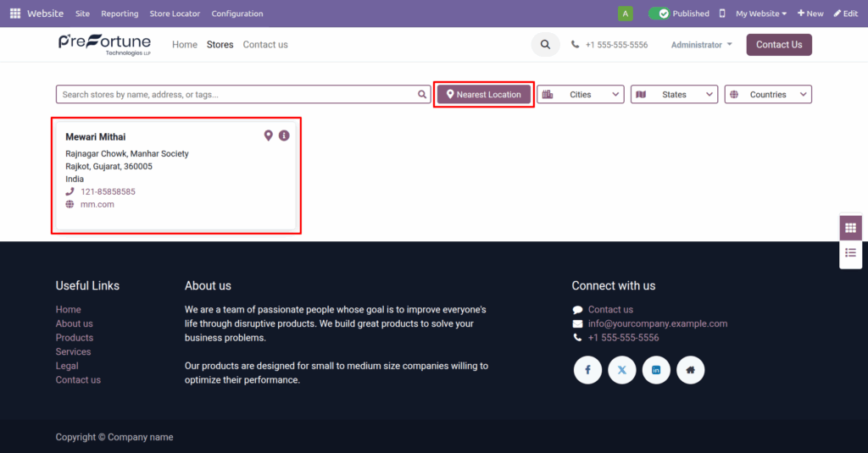Viewport: 868px width, 453px height.
Task: Click address line Rajnagar Chowk, Manhar Society
Action: coord(127,154)
